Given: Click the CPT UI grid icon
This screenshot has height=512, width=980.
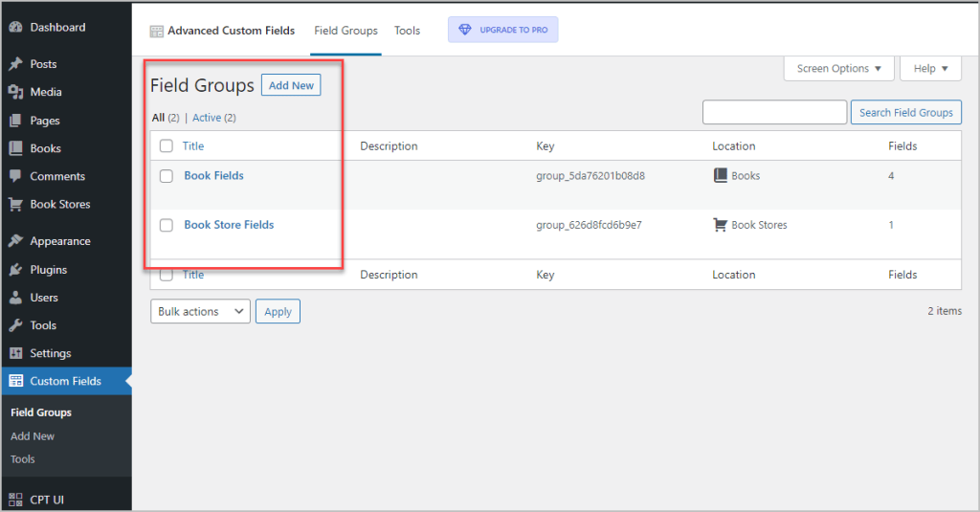Looking at the screenshot, I should click(x=15, y=500).
